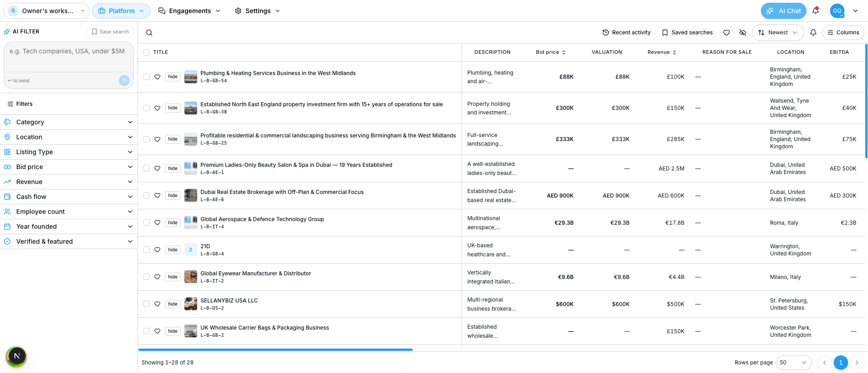
Task: Expand the Employee count filter
Action: point(69,212)
